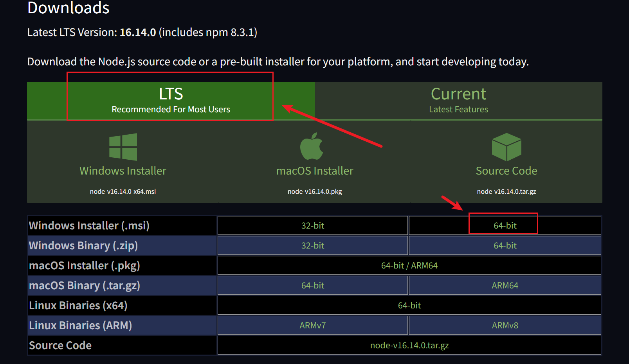Select ARM64 for macOS Binary (.tar.gz)
Viewport: 629px width, 364px height.
pos(505,285)
